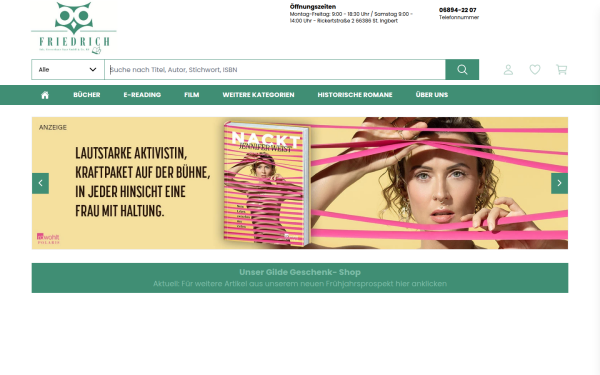Click the Nackt book cover in banner

(267, 183)
